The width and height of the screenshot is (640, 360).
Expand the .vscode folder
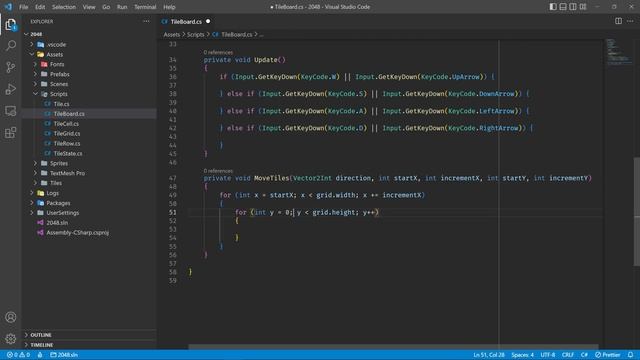(89, 44)
